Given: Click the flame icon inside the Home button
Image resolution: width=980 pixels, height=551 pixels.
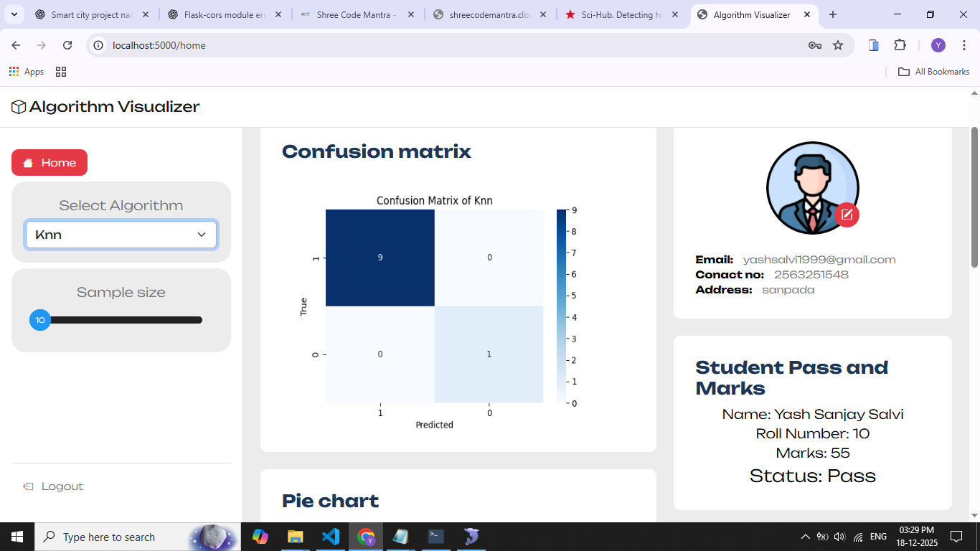Looking at the screenshot, I should (x=27, y=163).
